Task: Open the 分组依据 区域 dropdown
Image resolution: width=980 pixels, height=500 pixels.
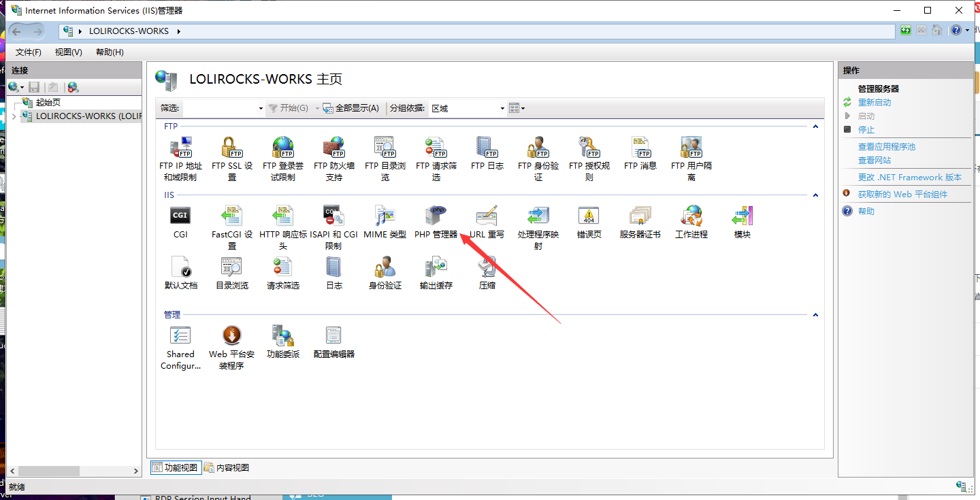Action: (x=502, y=108)
